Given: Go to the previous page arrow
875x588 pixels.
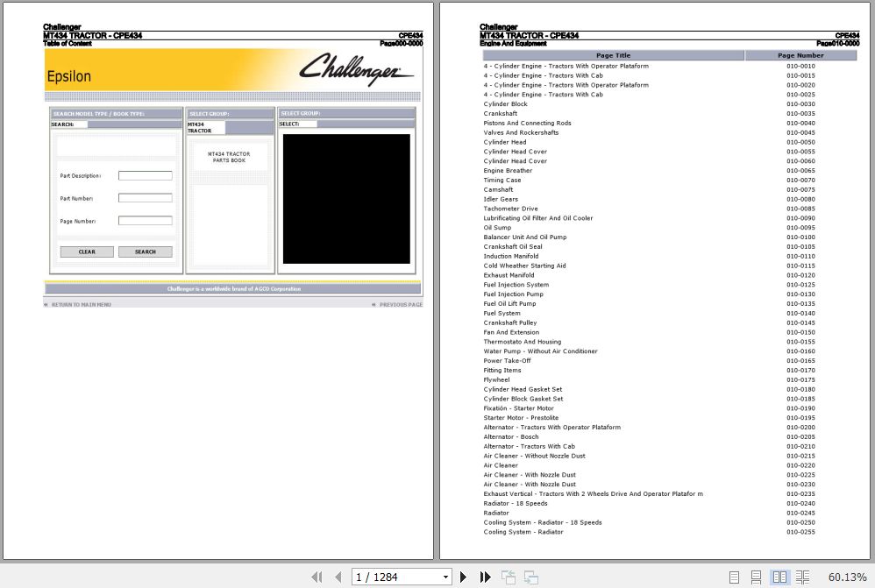Looking at the screenshot, I should pos(338,577).
